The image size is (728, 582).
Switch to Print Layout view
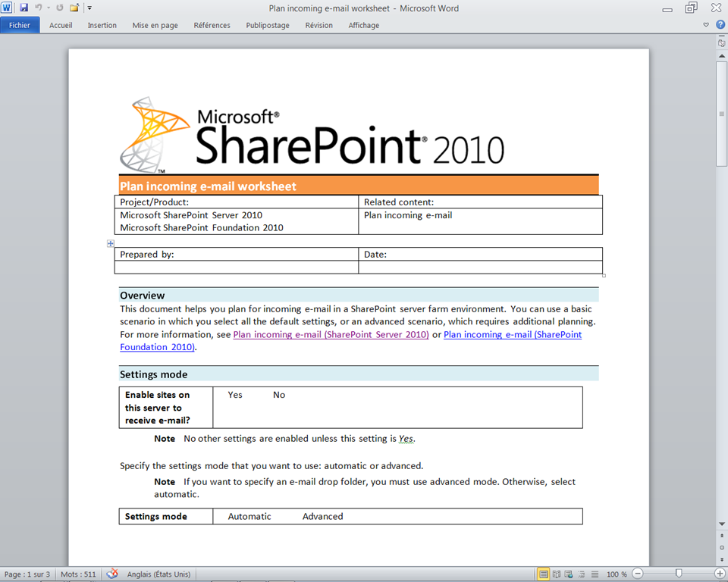tap(543, 574)
